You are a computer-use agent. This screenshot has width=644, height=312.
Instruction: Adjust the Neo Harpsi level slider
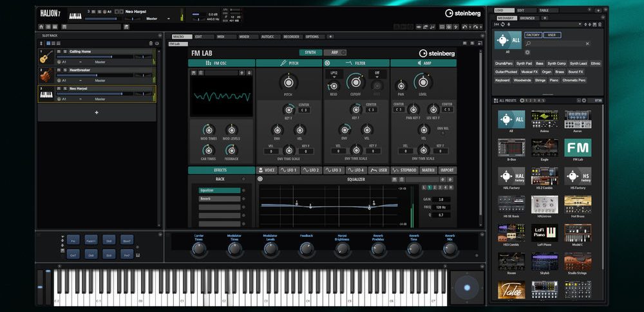click(x=95, y=94)
